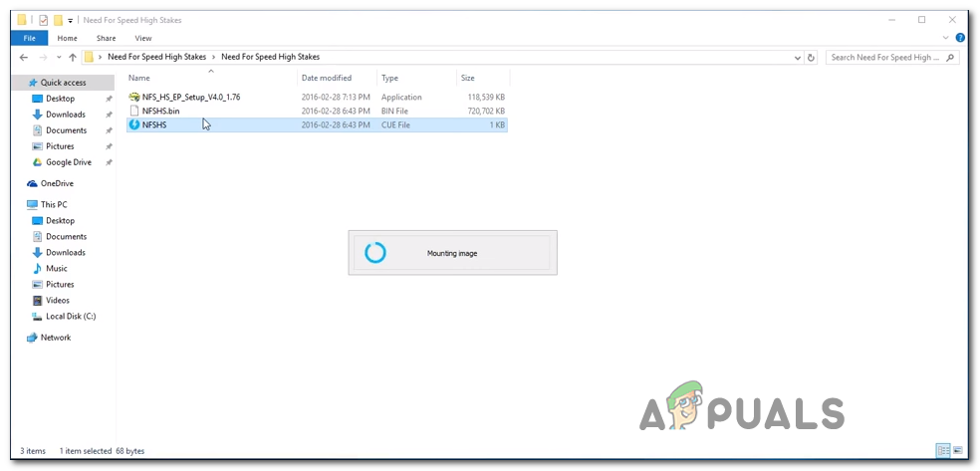This screenshot has width=980, height=471.
Task: Go up one folder level
Action: click(x=73, y=58)
